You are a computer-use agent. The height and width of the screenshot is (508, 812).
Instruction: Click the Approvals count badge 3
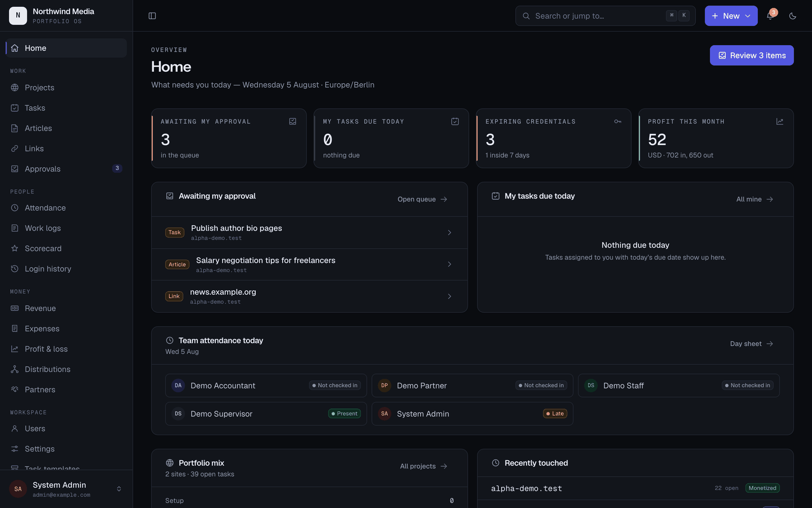pyautogui.click(x=117, y=168)
